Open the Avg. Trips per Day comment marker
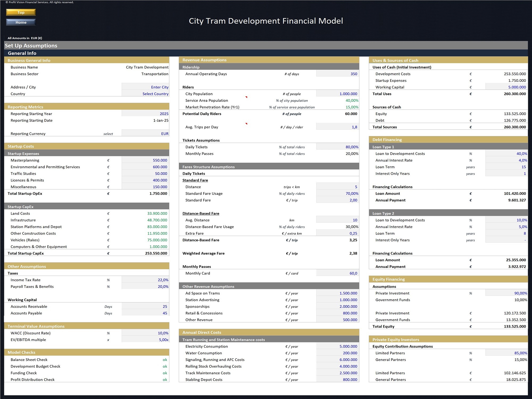This screenshot has width=532, height=399. pos(247,124)
